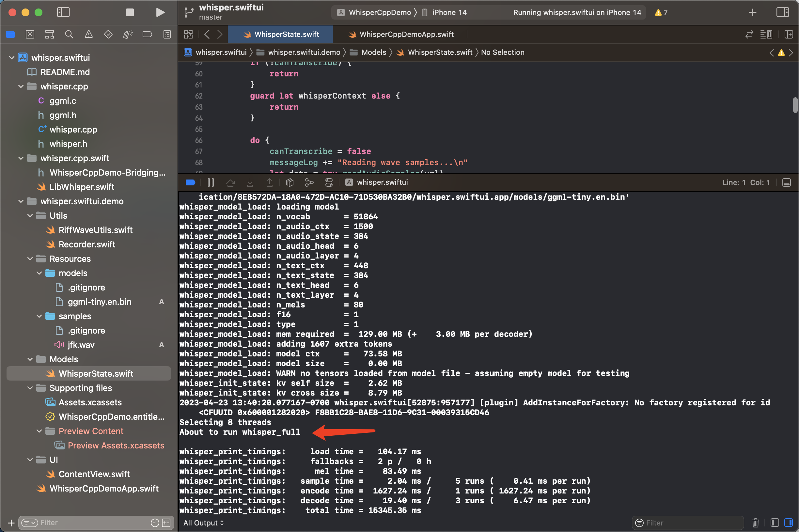Image resolution: width=799 pixels, height=532 pixels.
Task: Stop the running scheme
Action: click(130, 12)
